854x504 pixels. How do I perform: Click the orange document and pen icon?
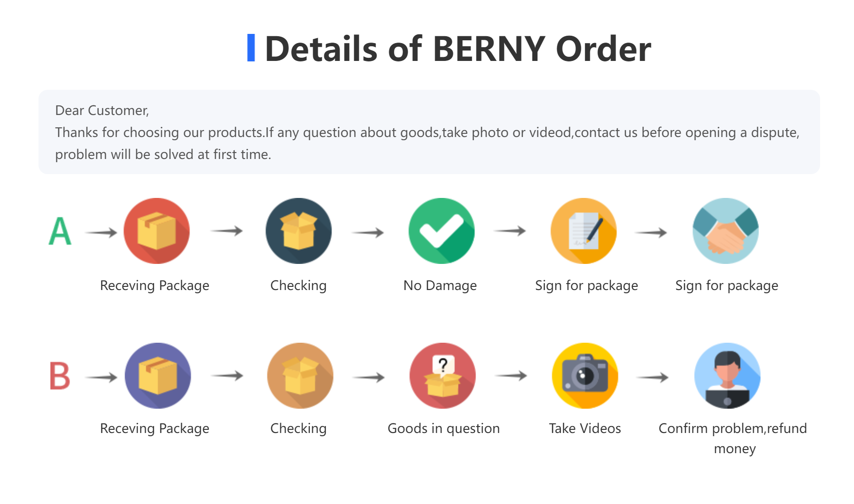point(584,231)
